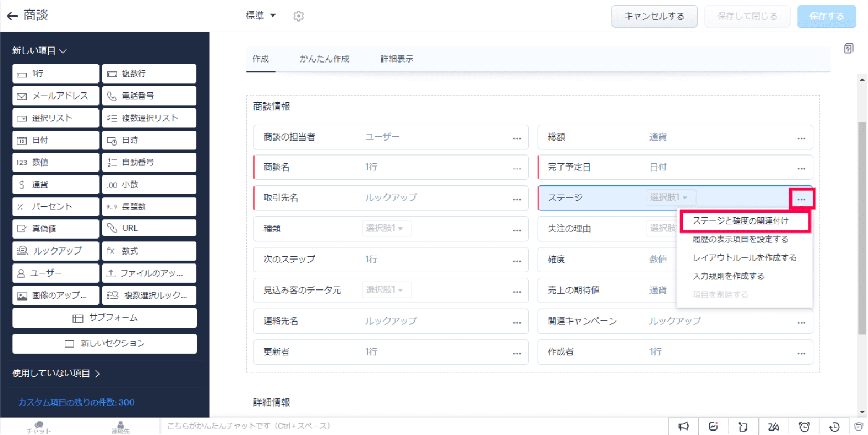Screen dimensions: 868x435
Task: Add a 電話番号 field
Action: (x=149, y=96)
